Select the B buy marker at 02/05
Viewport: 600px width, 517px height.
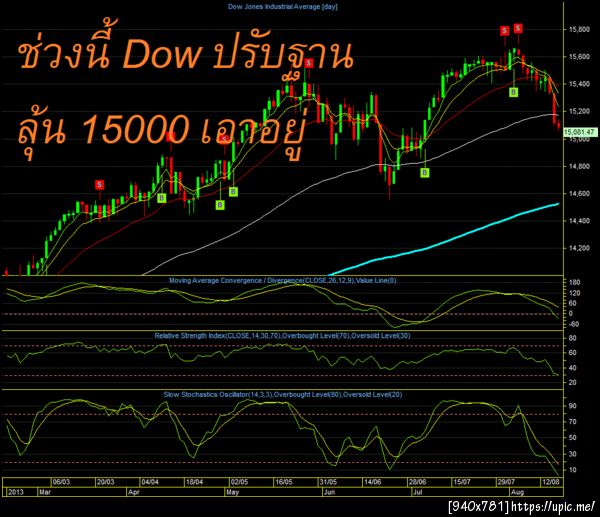233,191
